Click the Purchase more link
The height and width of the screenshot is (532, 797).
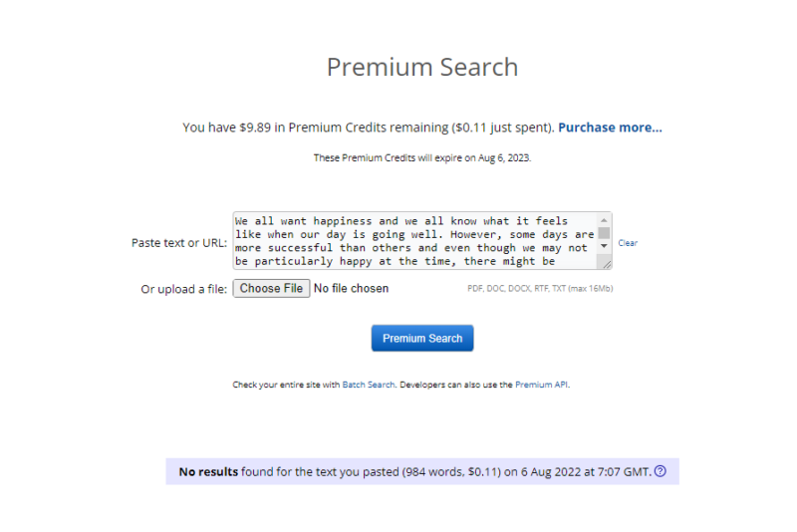(610, 128)
